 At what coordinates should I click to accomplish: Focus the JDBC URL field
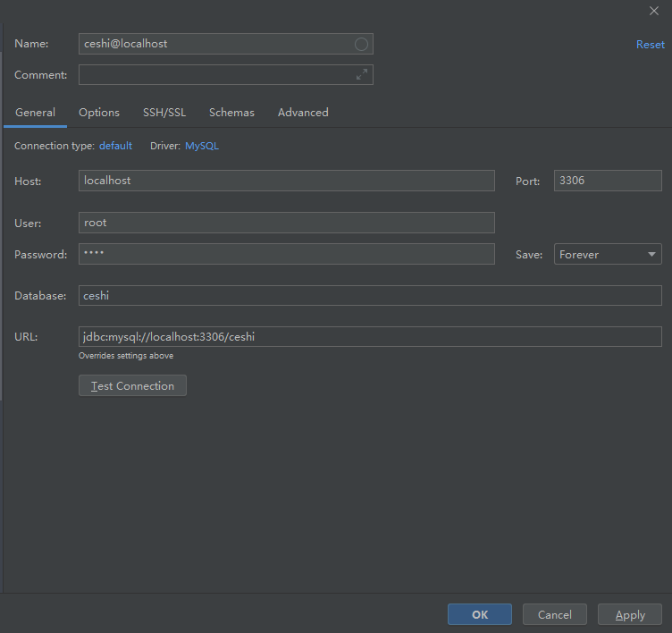pyautogui.click(x=370, y=336)
